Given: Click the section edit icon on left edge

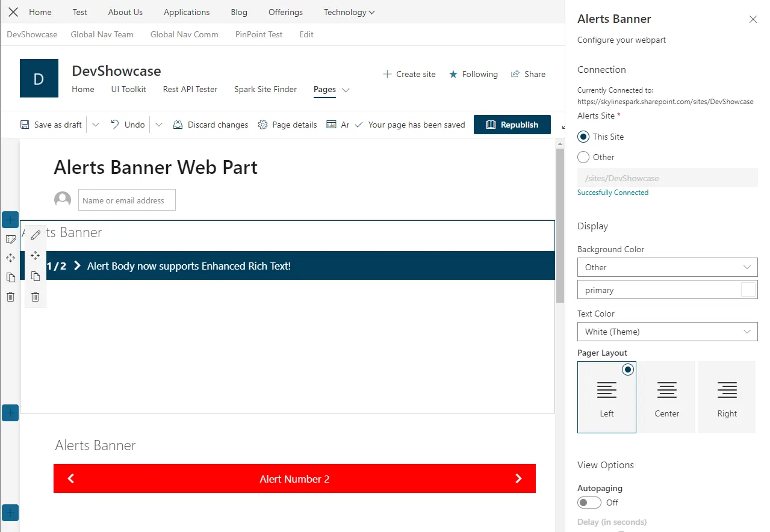Looking at the screenshot, I should coord(10,239).
